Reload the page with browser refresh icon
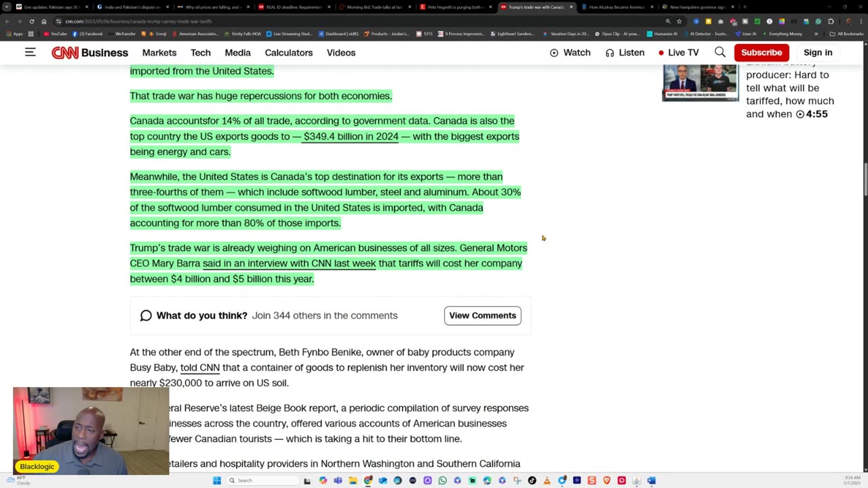 pos(31,21)
